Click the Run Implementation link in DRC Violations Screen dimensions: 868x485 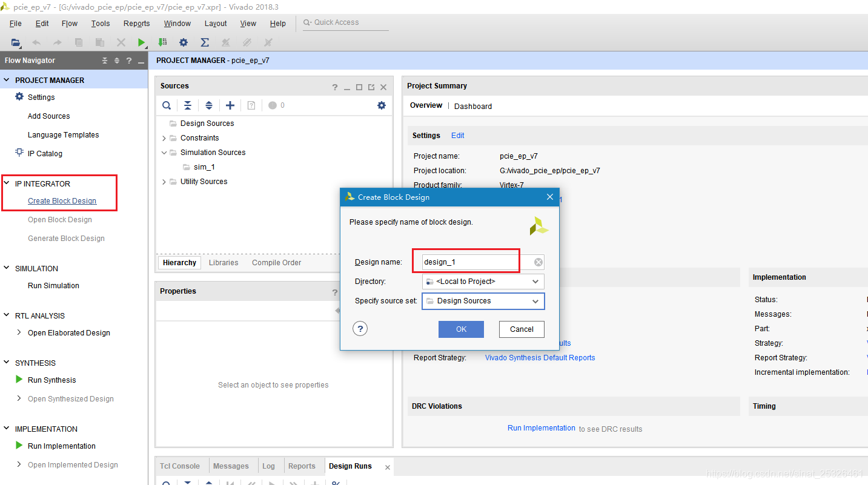542,428
